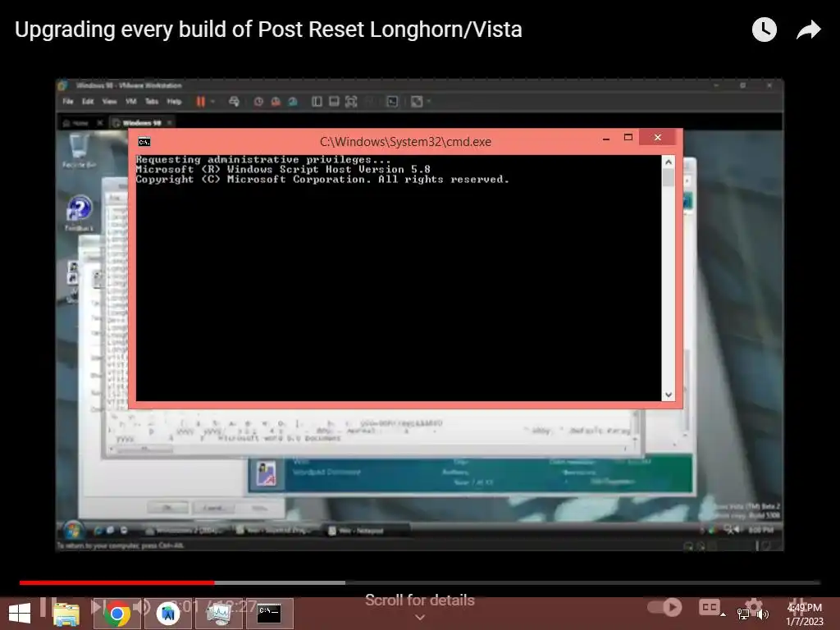This screenshot has height=630, width=840.
Task: Open the Edit menu in VMware Workstation
Action: (x=88, y=101)
